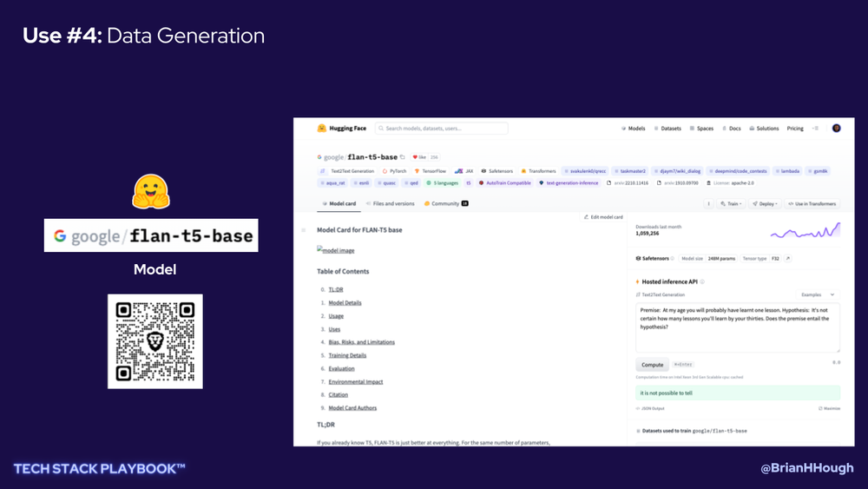
Task: Open the lambada dataset tag
Action: 787,171
